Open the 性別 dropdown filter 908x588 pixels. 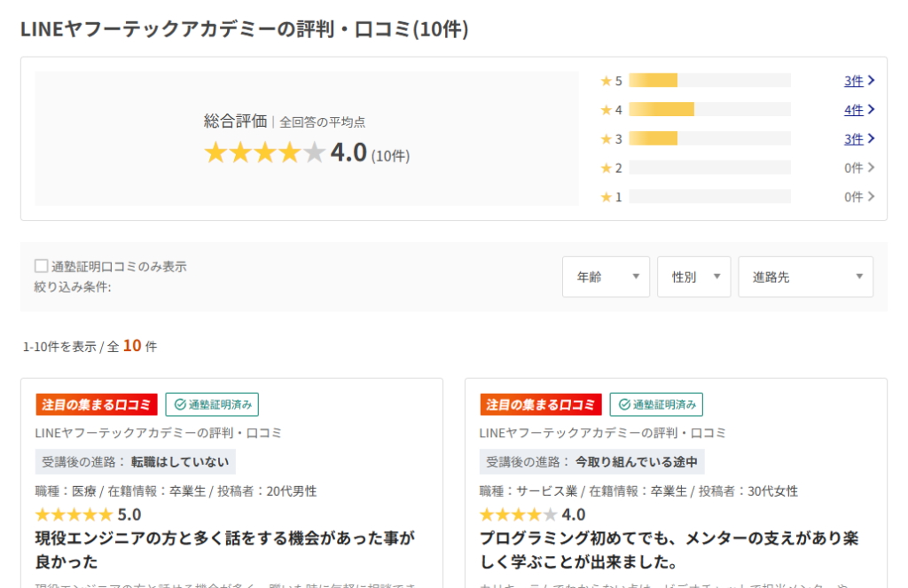(x=693, y=277)
